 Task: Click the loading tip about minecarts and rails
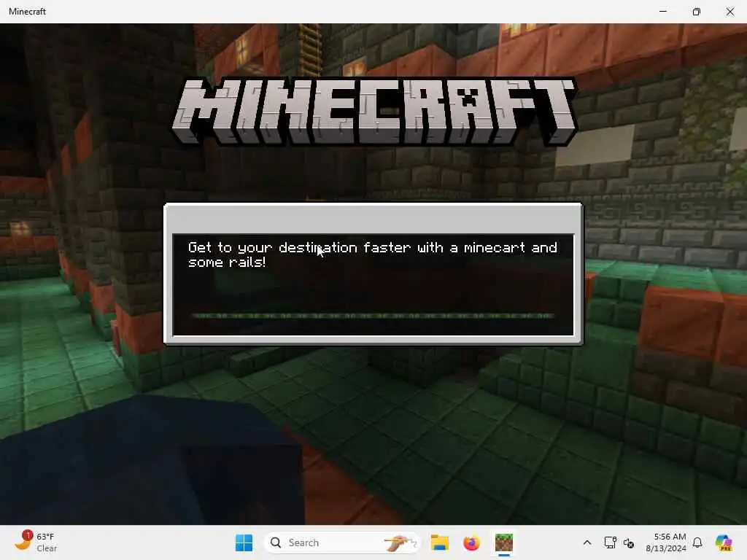(x=373, y=254)
